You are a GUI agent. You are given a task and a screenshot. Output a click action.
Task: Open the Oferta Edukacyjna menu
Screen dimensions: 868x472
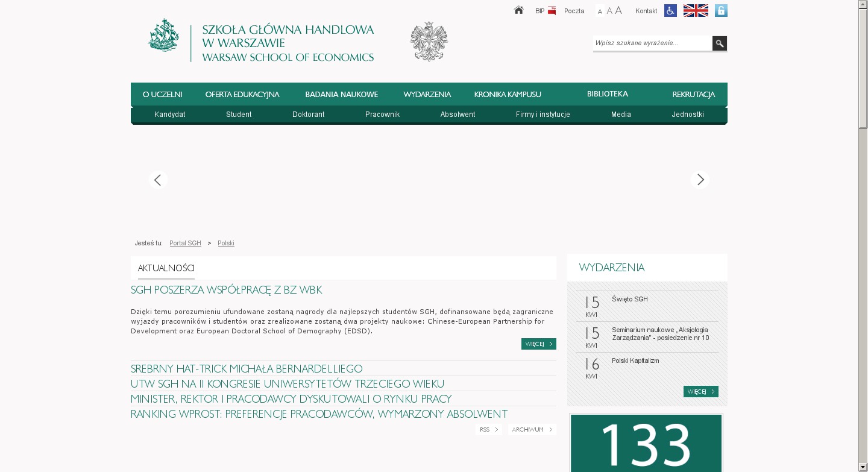point(242,95)
